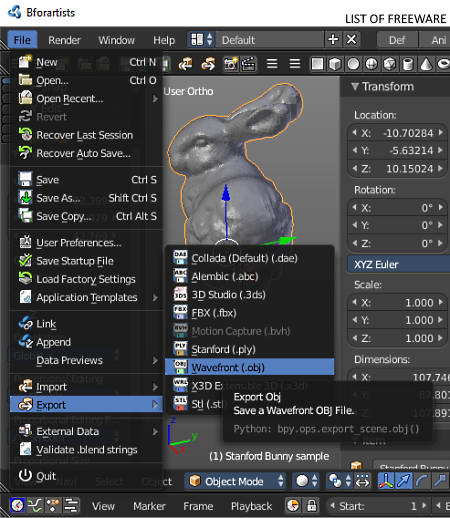Image resolution: width=450 pixels, height=518 pixels.
Task: Select Recover Auto Save...
Action: coord(87,153)
